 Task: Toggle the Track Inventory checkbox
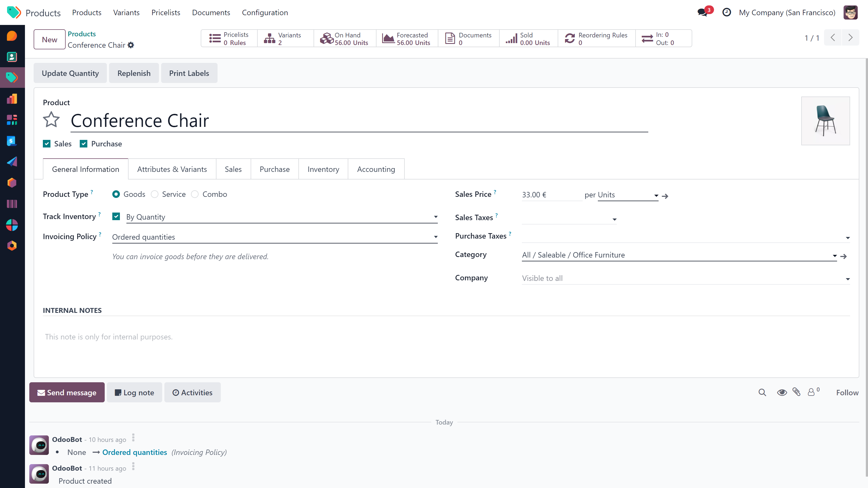click(x=116, y=217)
